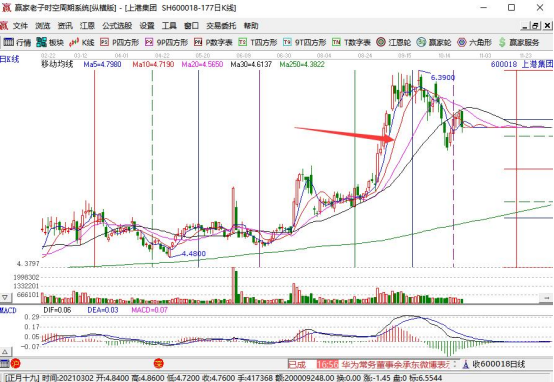The image size is (554, 382).
Task: Collapse volume panel with down-triangle button
Action: [5, 298]
